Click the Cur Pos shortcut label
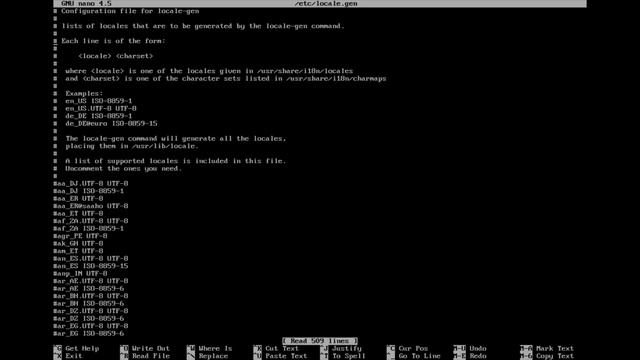 pyautogui.click(x=413, y=349)
